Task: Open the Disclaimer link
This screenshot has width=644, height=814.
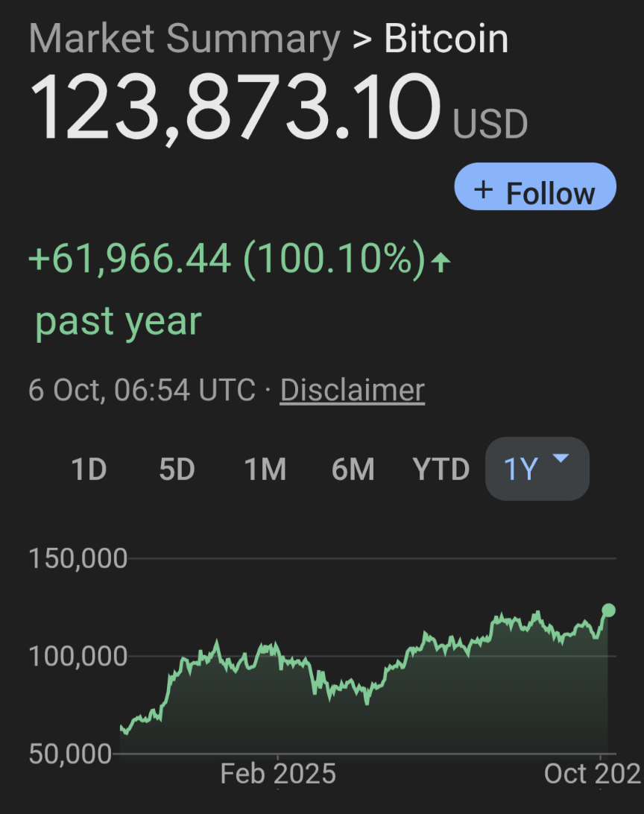Action: 352,390
